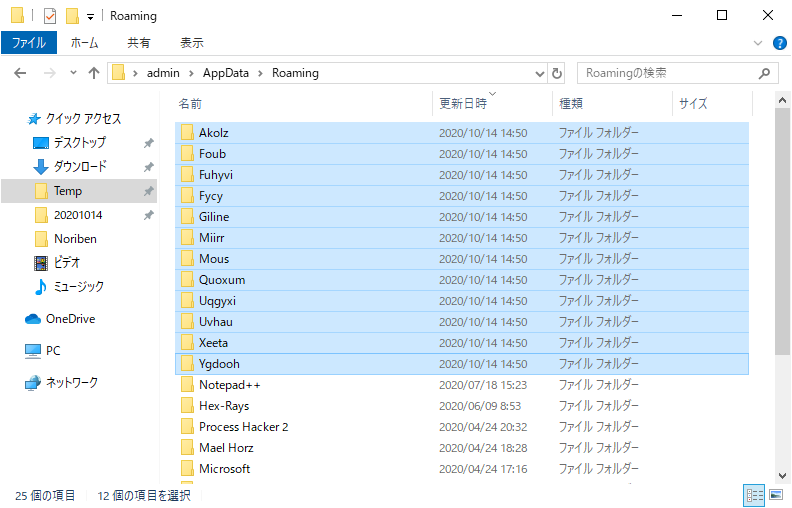
Task: Switch to large thumbnails view icon
Action: coord(776,494)
